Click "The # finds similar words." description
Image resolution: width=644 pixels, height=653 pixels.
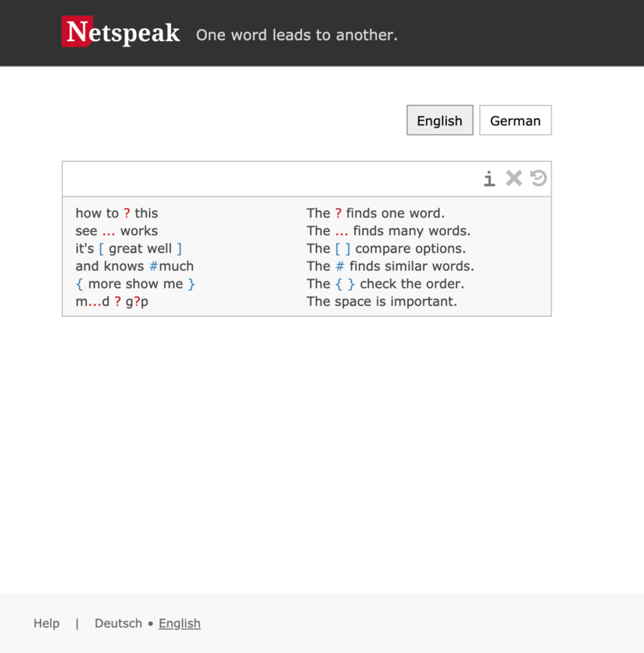pyautogui.click(x=390, y=267)
